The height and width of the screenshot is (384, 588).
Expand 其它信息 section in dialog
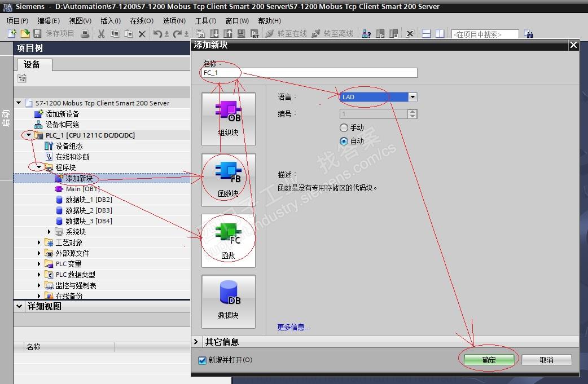point(196,342)
